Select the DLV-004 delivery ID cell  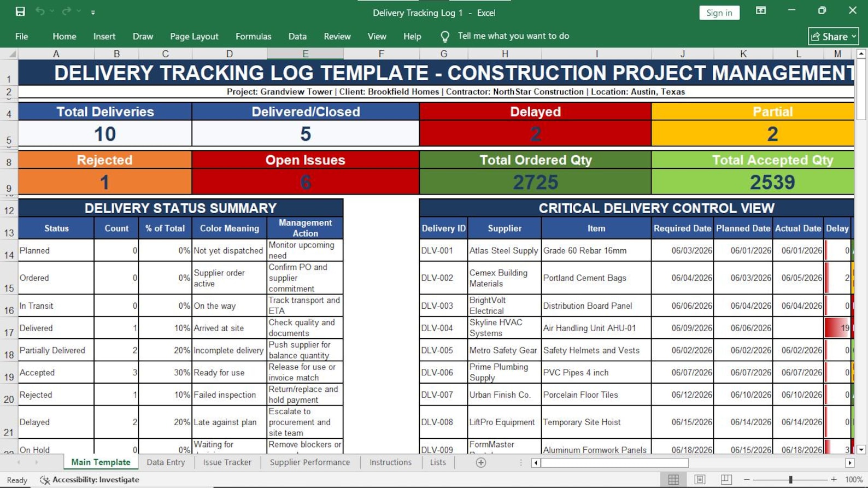tap(443, 328)
